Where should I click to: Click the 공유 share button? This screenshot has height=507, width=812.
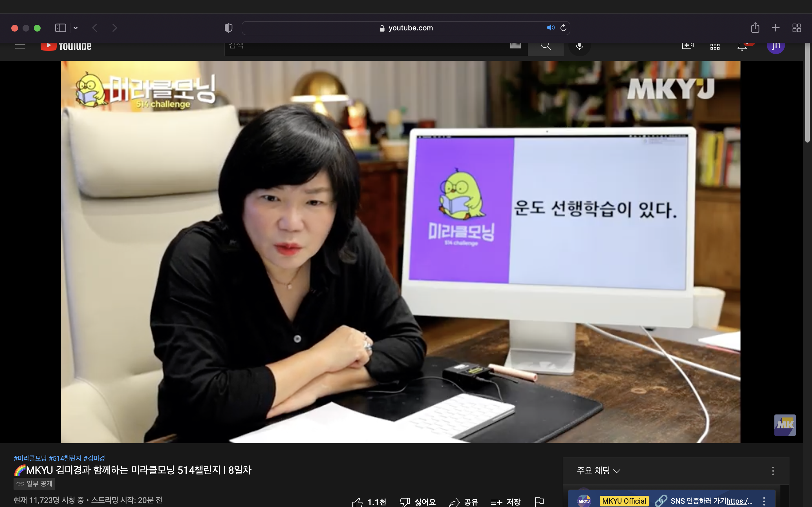[464, 502]
